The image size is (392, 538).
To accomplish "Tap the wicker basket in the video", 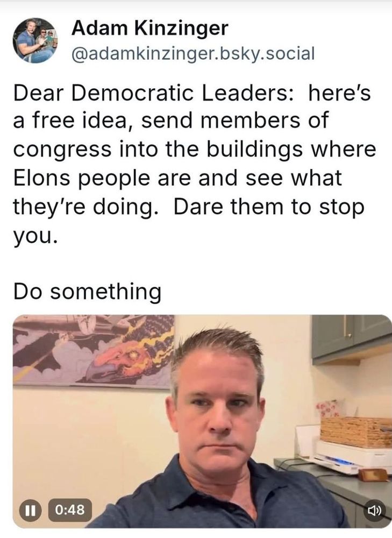I will pos(356,432).
